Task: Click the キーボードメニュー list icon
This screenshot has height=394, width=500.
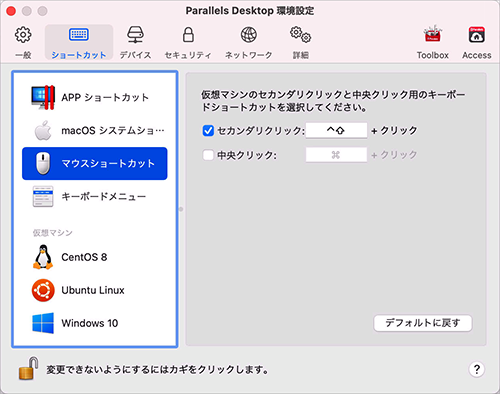Action: 43,196
